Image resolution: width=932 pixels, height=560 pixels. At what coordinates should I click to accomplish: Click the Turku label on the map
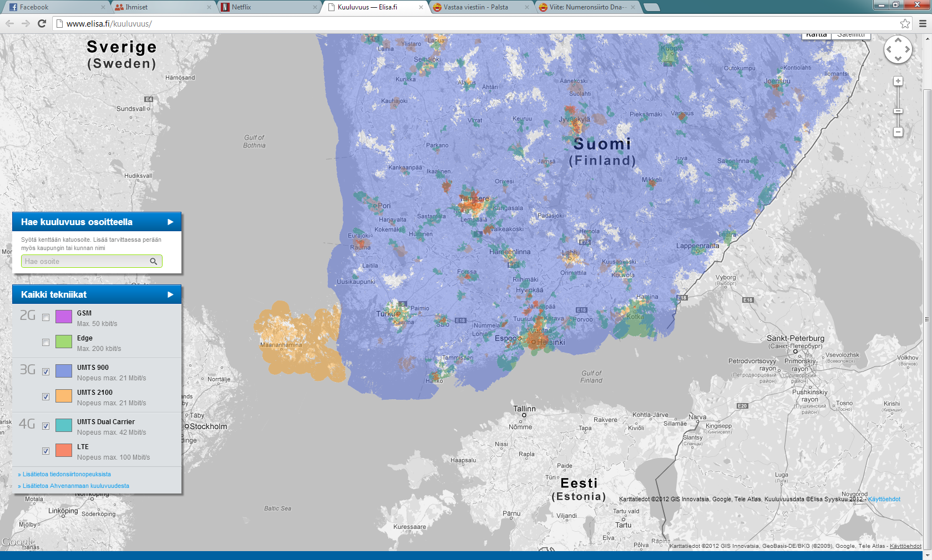pyautogui.click(x=386, y=314)
